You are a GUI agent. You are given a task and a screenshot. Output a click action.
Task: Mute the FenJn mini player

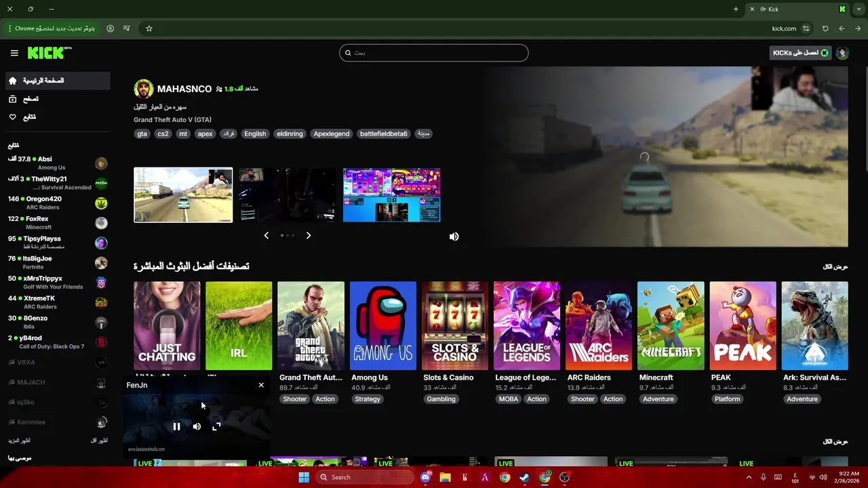pos(197,426)
